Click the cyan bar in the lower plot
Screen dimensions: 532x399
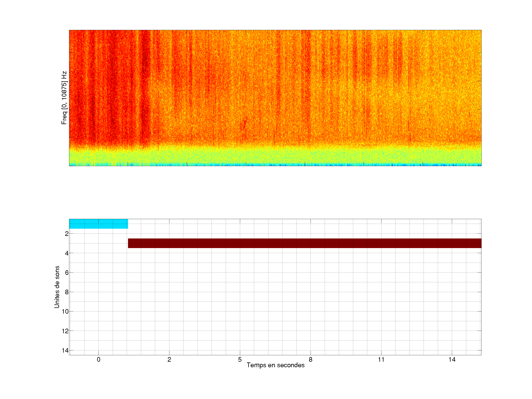tap(98, 224)
